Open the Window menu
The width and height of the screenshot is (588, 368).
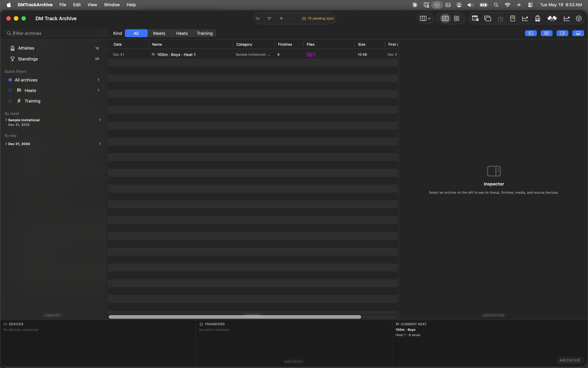coord(112,5)
